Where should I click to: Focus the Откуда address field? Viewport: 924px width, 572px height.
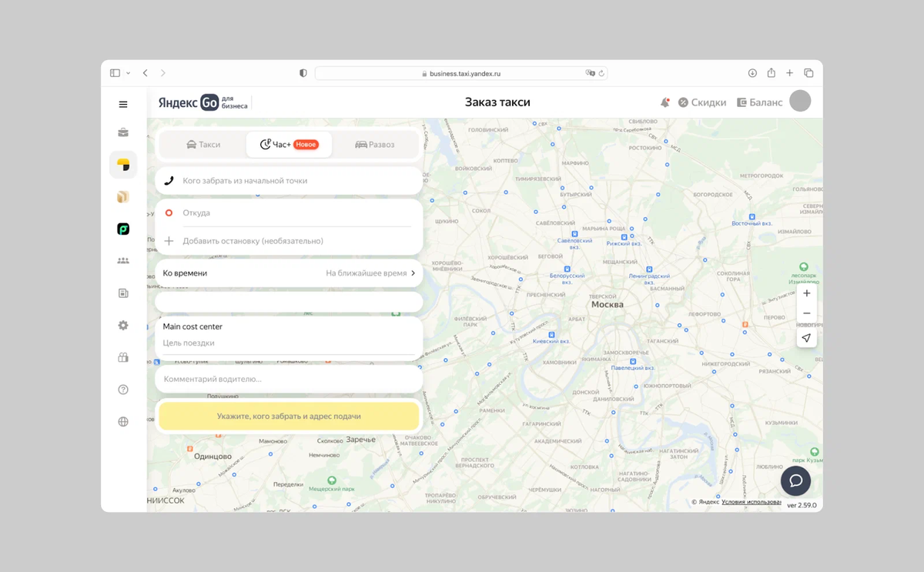coord(289,213)
